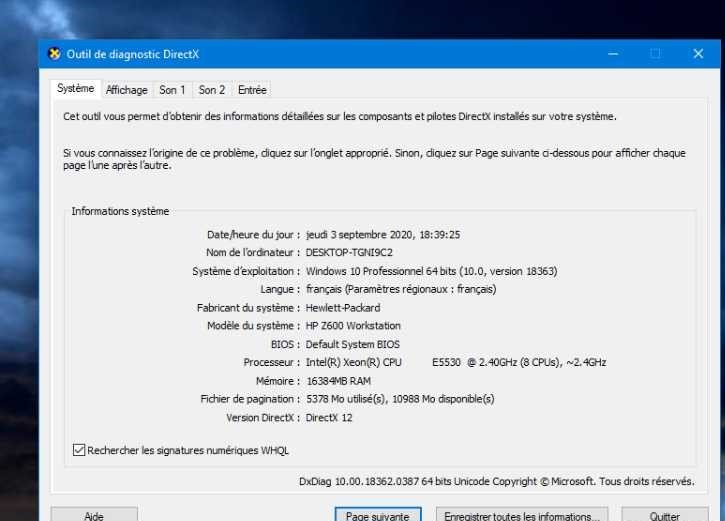The width and height of the screenshot is (725, 521).
Task: Click HP Z600 Workstation model value
Action: [353, 326]
